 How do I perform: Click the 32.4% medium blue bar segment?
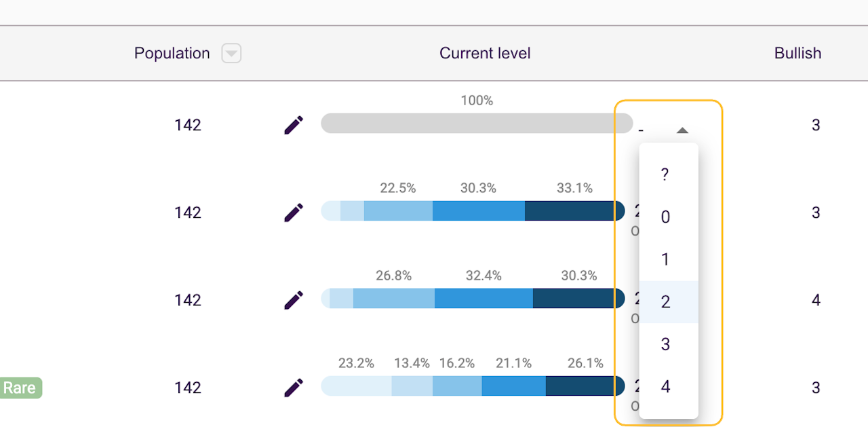[484, 299]
